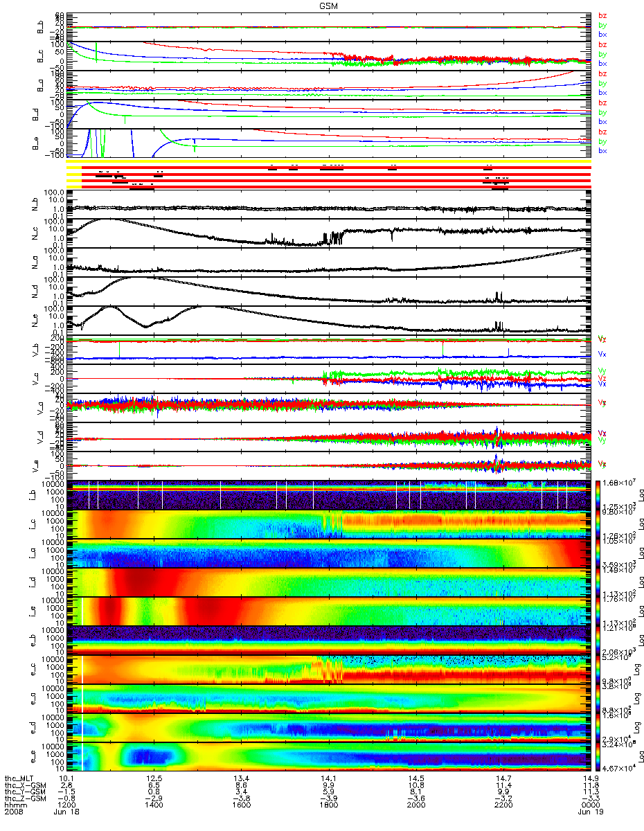
Task: Click the Jun 18 date label
Action: pyautogui.click(x=65, y=813)
